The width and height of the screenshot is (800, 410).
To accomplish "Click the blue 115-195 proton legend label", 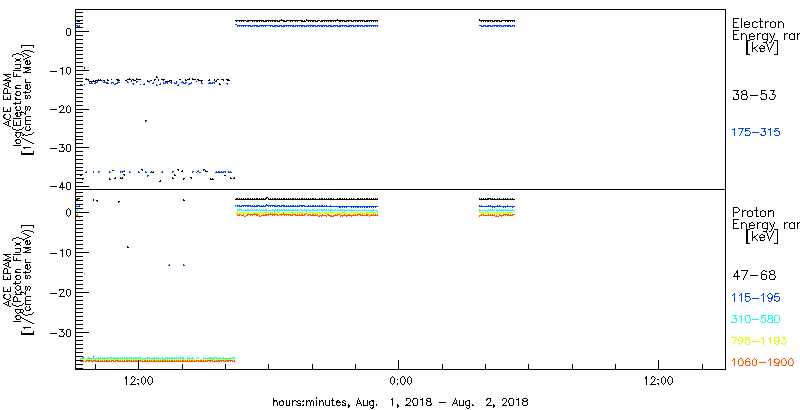I will click(756, 298).
